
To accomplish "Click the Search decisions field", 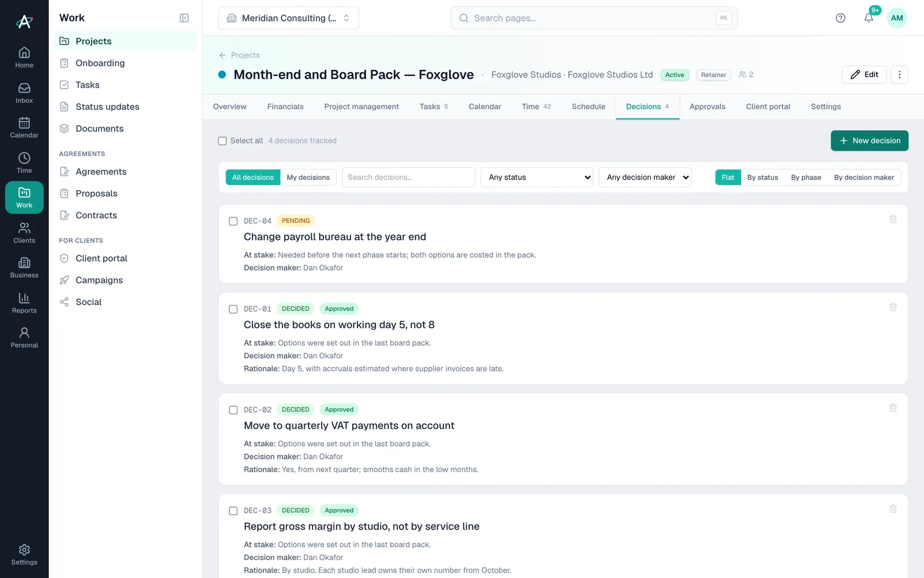I will point(408,177).
